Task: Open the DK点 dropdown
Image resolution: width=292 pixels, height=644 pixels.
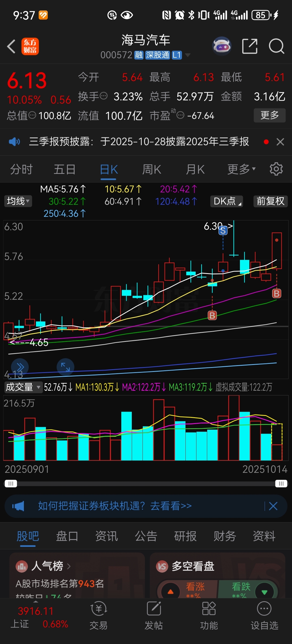Action: (x=227, y=201)
